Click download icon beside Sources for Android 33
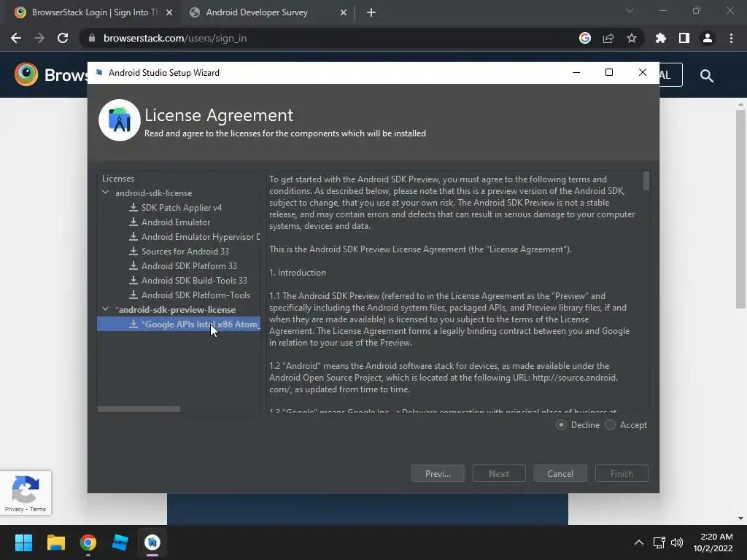Screen dimensions: 747x560 (x=133, y=251)
